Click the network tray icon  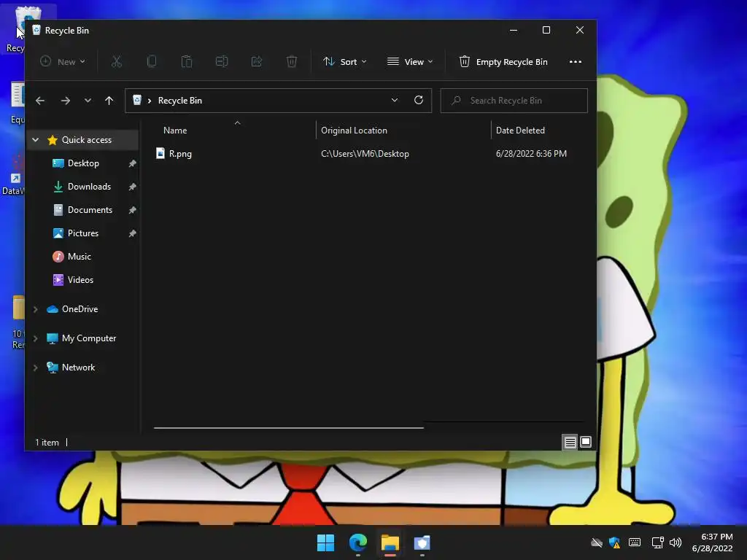(657, 542)
